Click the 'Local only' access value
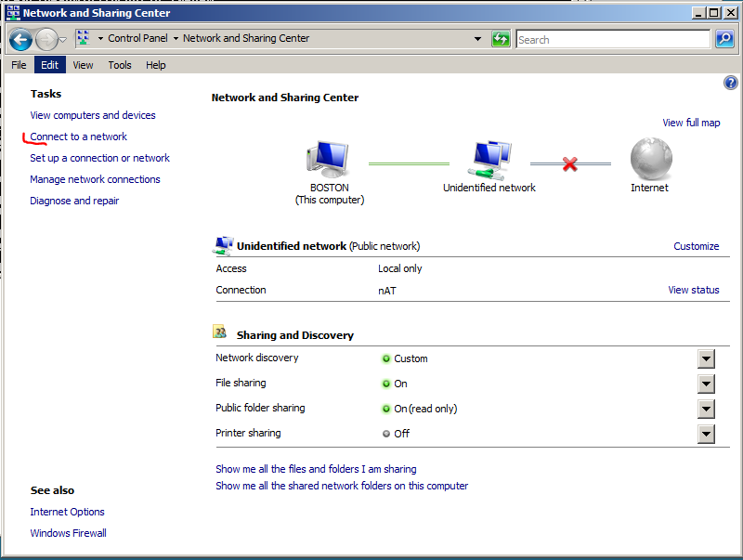Viewport: 743px width, 560px height. 400,268
